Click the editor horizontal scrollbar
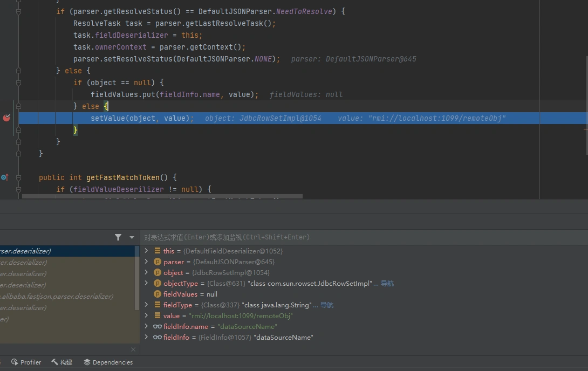This screenshot has width=588, height=371. pyautogui.click(x=162, y=197)
